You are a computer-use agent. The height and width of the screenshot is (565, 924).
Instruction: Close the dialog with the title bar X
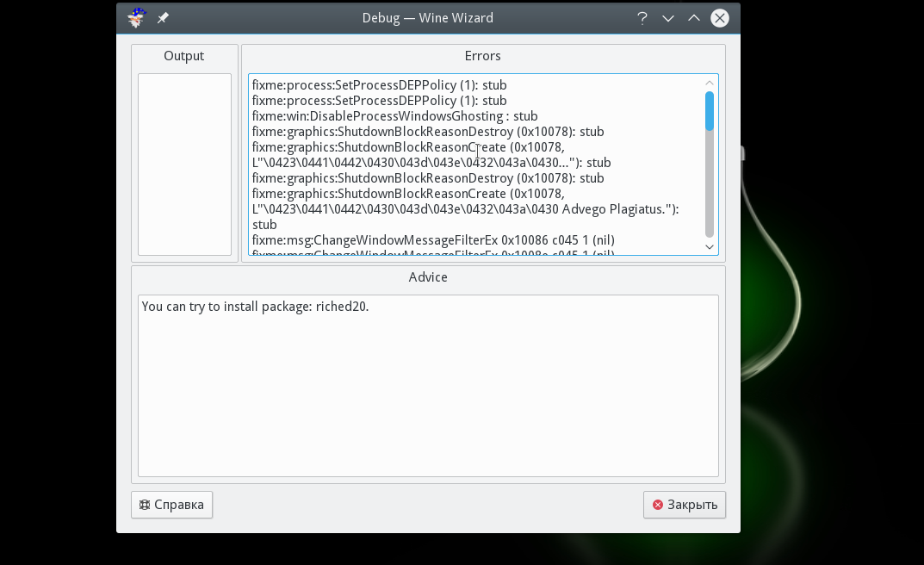pos(720,18)
